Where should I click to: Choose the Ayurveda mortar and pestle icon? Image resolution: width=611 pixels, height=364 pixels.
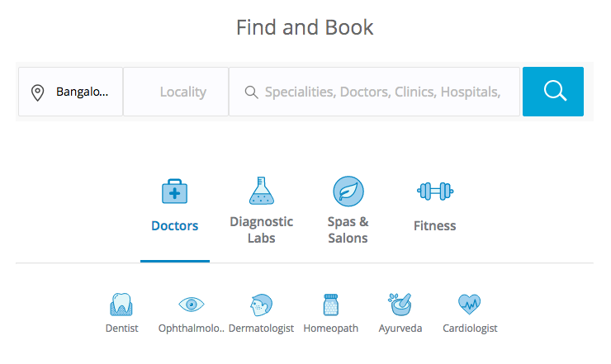tap(400, 305)
